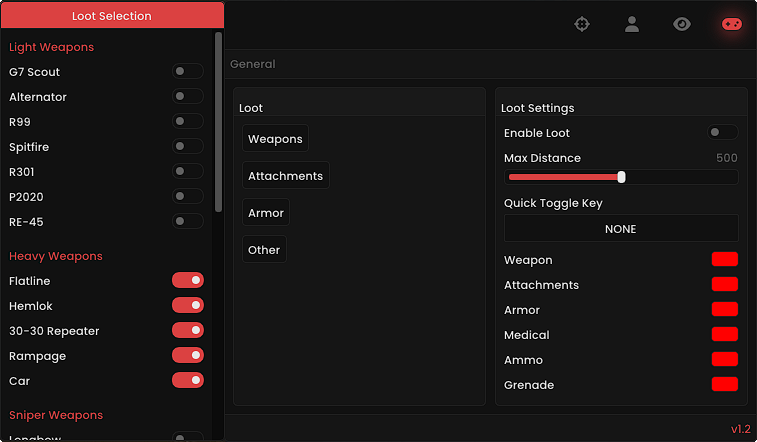Open the crosshair aim tab icon
This screenshot has height=442, width=757.
pyautogui.click(x=582, y=24)
